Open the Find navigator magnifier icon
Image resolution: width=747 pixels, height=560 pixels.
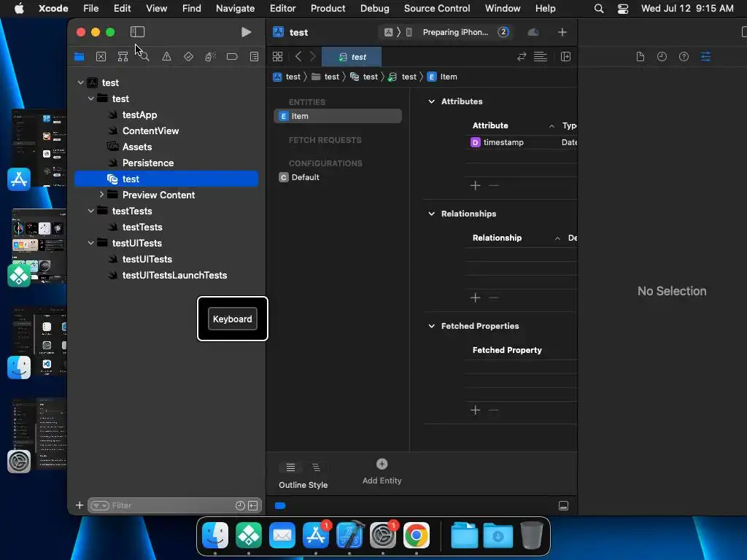pos(145,57)
